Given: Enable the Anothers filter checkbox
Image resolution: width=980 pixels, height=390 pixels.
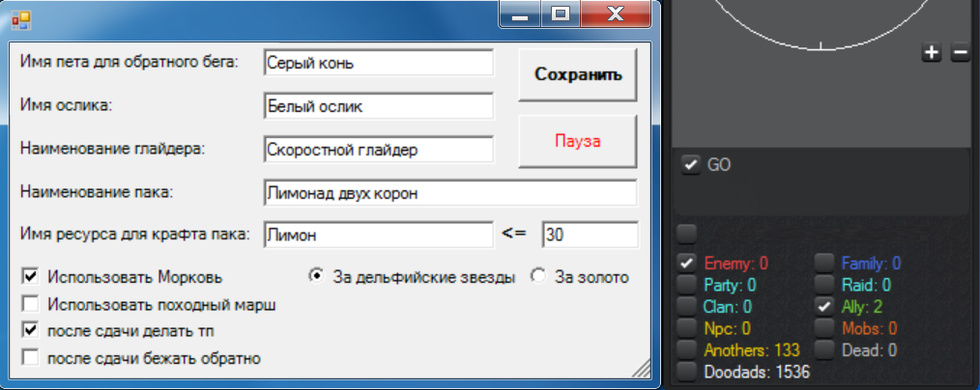Looking at the screenshot, I should 687,349.
